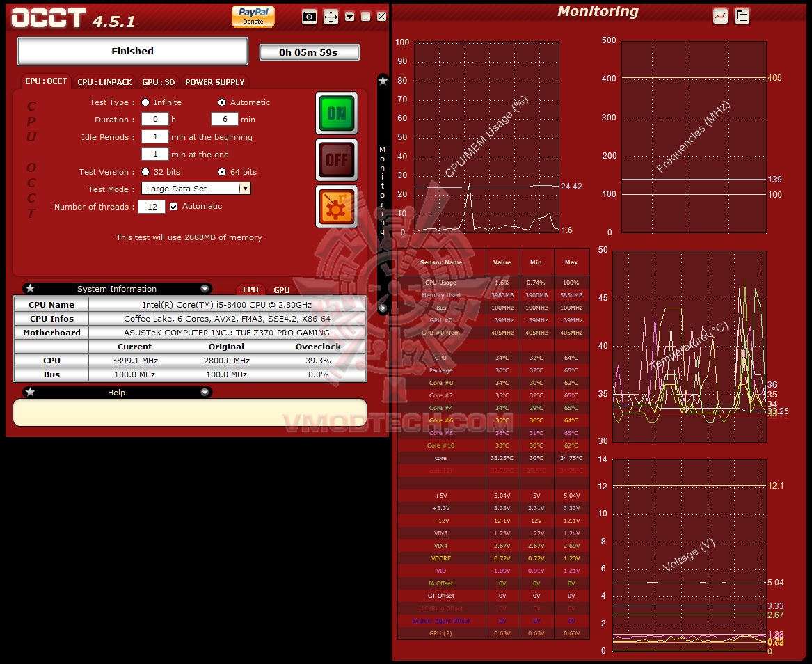Click the Frequencies (MHz) graph
This screenshot has width=812, height=664.
click(694, 136)
